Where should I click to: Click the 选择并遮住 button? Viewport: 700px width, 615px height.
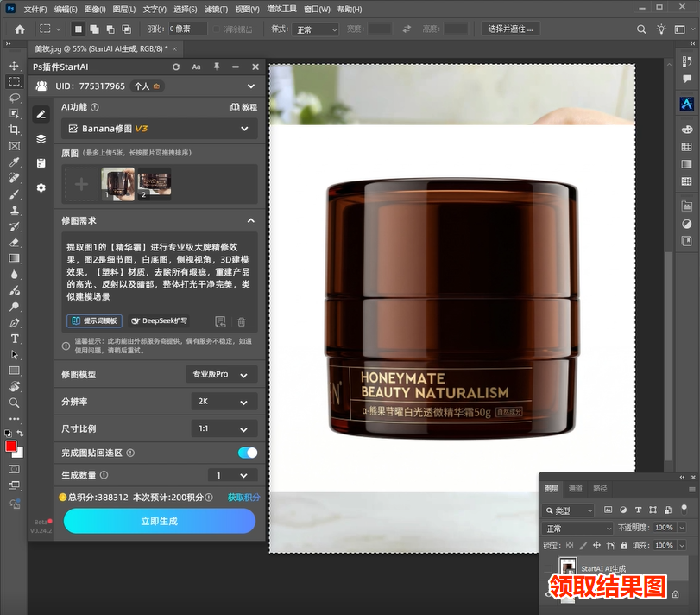click(510, 29)
